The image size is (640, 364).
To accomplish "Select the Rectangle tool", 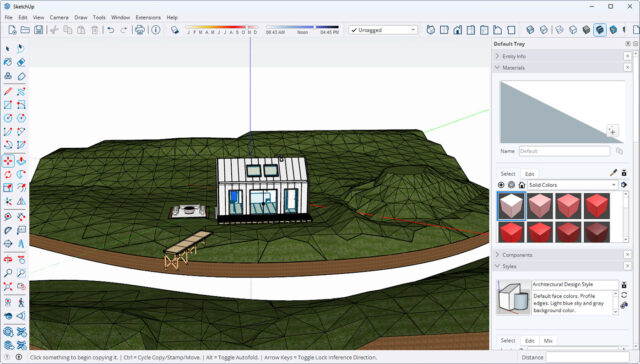I will coord(7,105).
